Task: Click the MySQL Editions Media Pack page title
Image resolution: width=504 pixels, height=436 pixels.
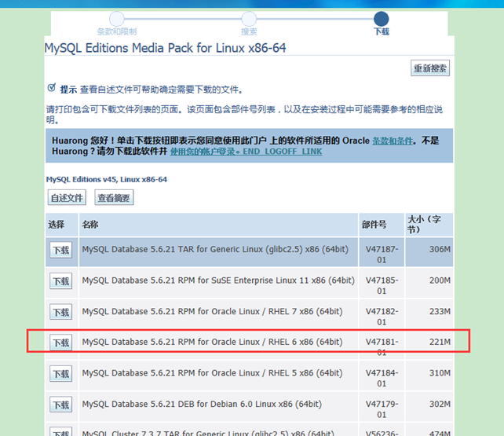Action: pyautogui.click(x=165, y=48)
